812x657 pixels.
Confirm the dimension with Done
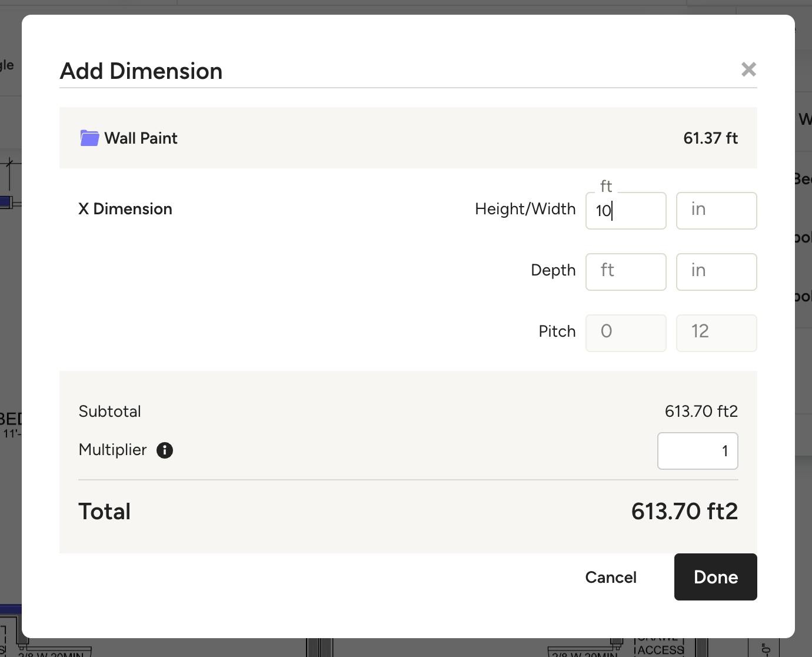point(716,577)
